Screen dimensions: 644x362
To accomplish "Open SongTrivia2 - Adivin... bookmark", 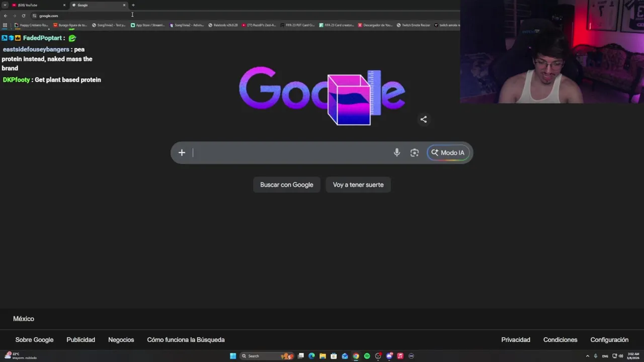I will point(187,25).
